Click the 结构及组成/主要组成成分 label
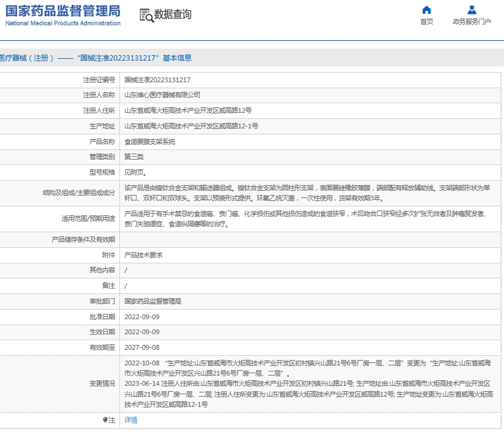Screen dimensions: 504x432 click(79, 193)
